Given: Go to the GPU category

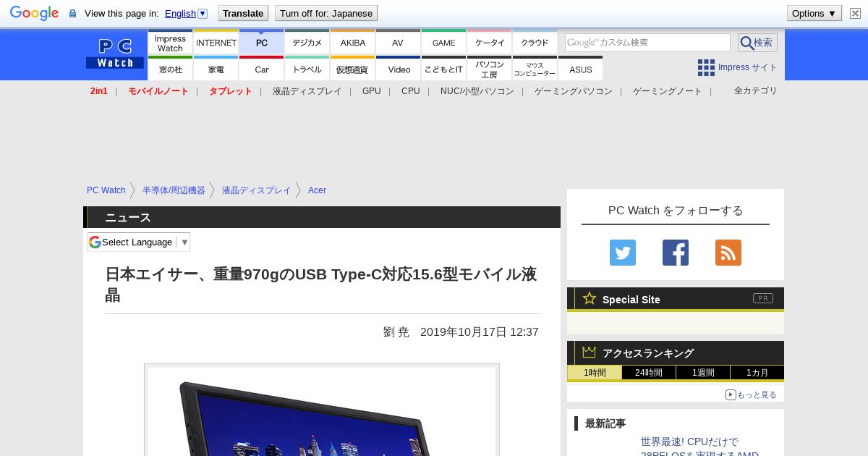Looking at the screenshot, I should pos(372,91).
